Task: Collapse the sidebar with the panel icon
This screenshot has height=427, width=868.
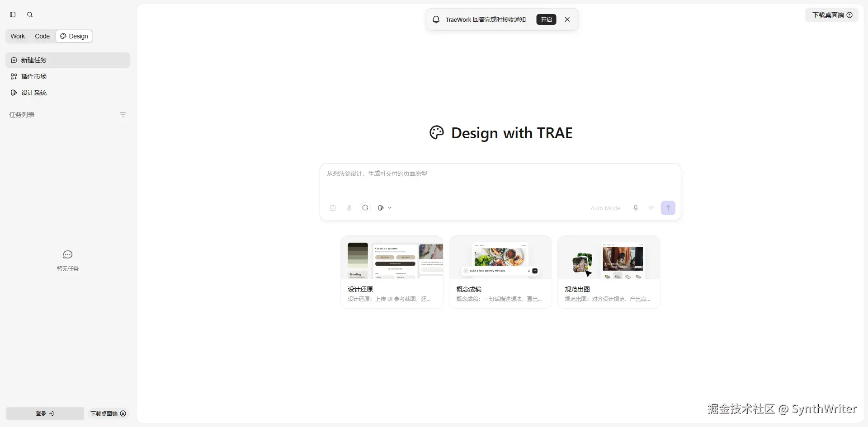Action: click(x=13, y=14)
